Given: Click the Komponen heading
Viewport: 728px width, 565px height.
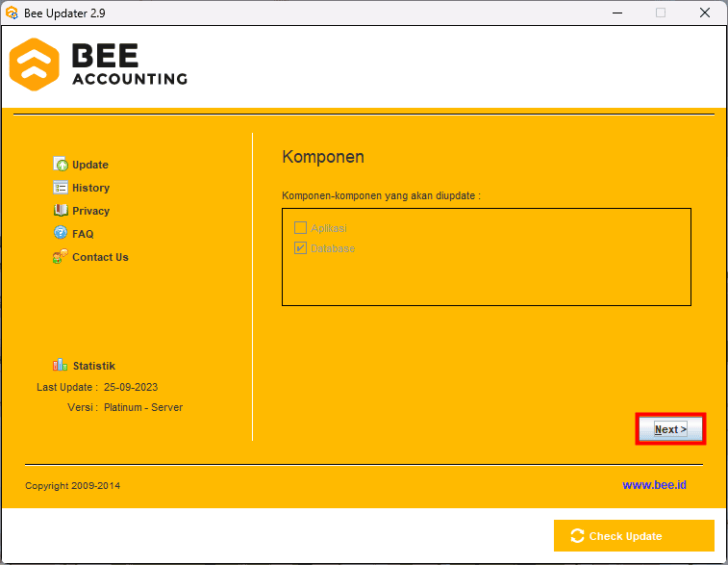Looking at the screenshot, I should tap(323, 157).
